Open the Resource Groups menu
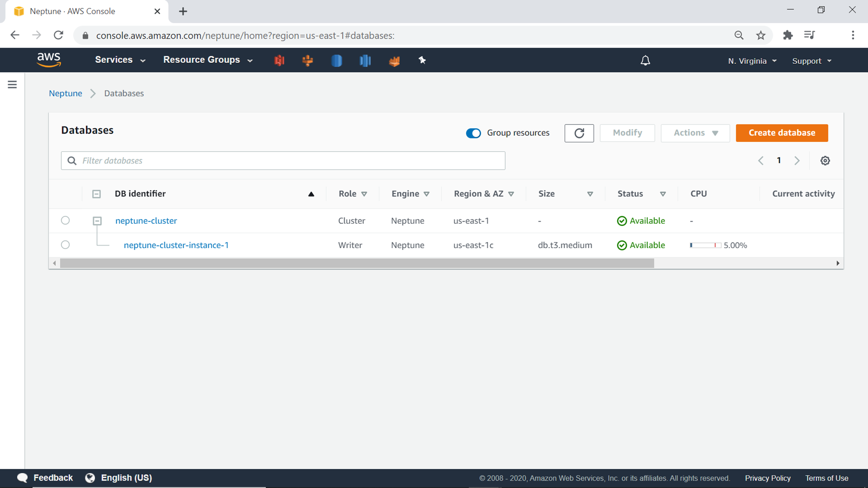868x488 pixels. [207, 60]
